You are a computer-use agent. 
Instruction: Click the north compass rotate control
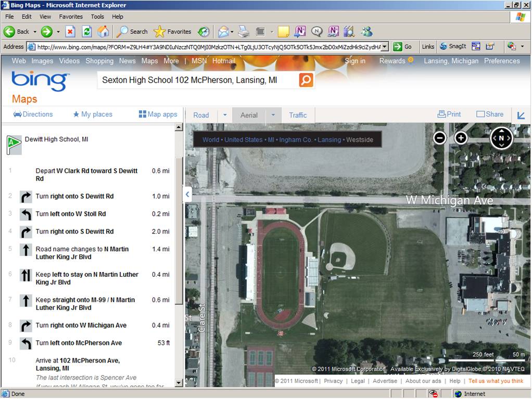(x=501, y=138)
